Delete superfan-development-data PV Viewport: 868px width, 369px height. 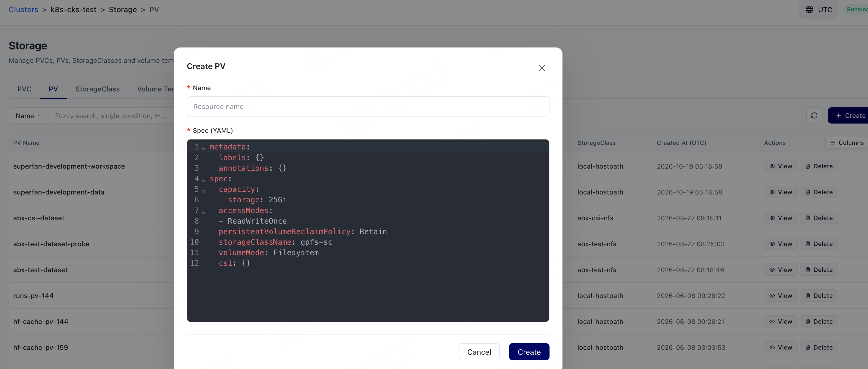(x=819, y=192)
